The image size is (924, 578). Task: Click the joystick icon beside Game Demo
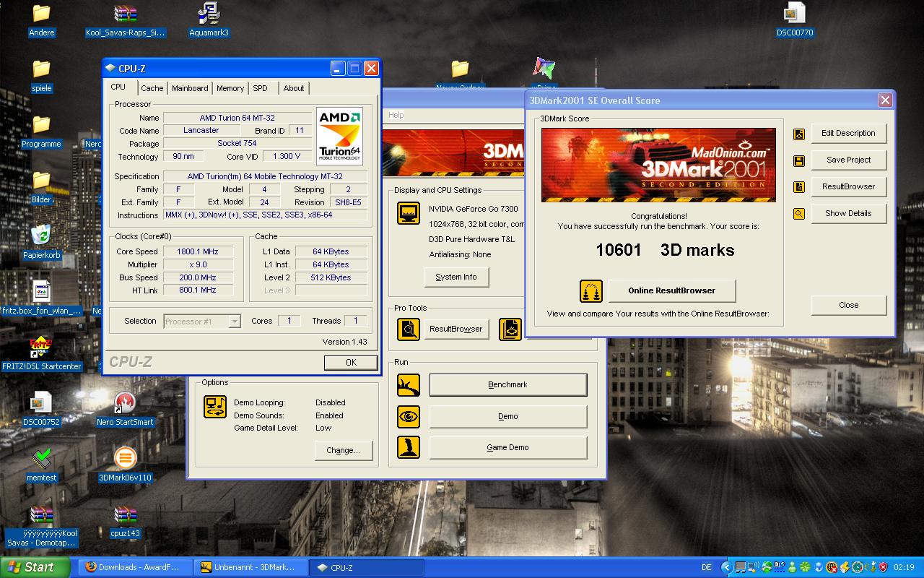pos(409,447)
